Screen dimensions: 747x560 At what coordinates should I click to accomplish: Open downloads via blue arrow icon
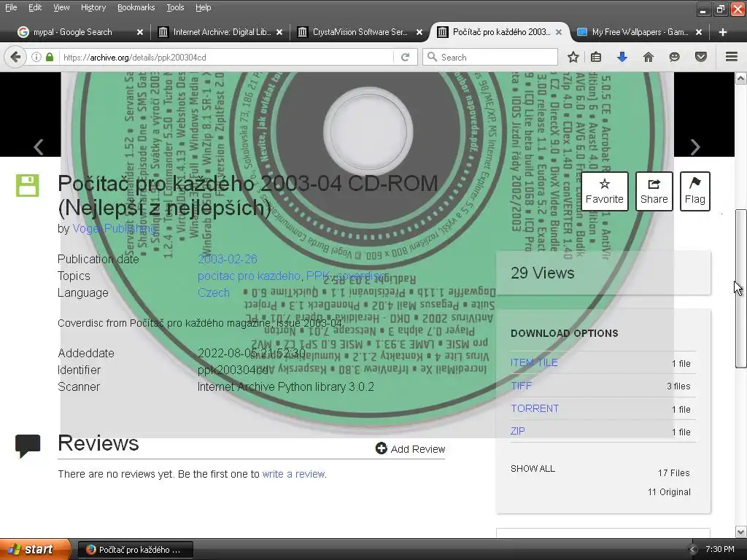coord(622,57)
